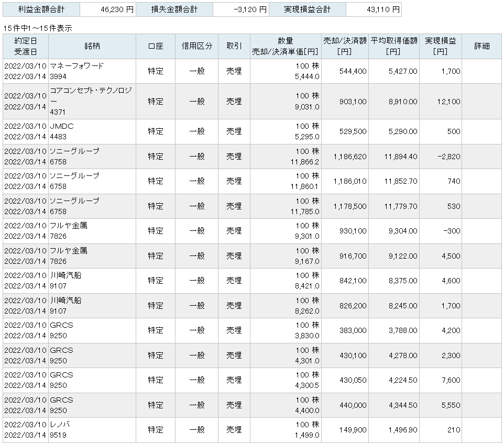Click the 取引 column header
Viewport: 504px width, 445px height.
click(x=234, y=46)
